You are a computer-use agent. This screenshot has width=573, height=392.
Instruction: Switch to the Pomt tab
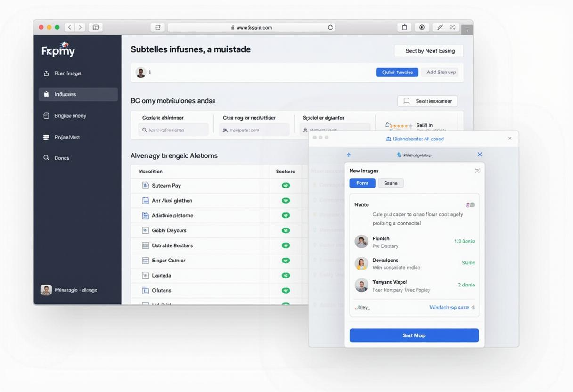tap(362, 183)
